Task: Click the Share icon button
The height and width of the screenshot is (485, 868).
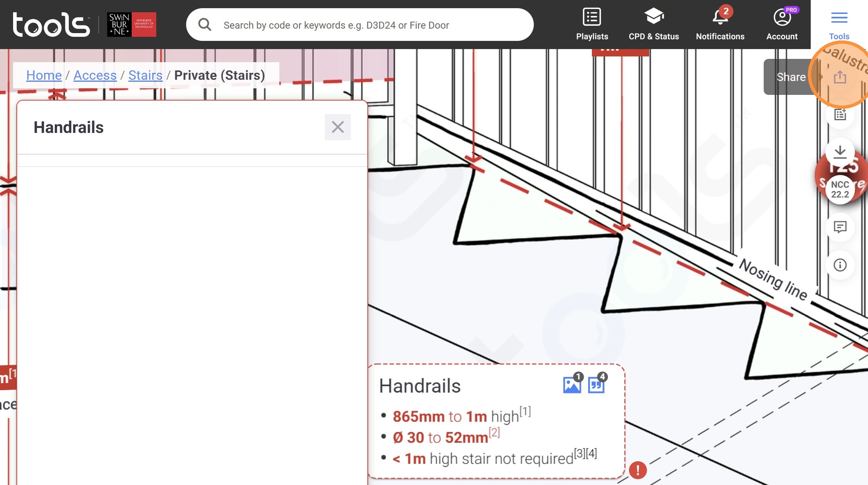Action: coord(840,77)
